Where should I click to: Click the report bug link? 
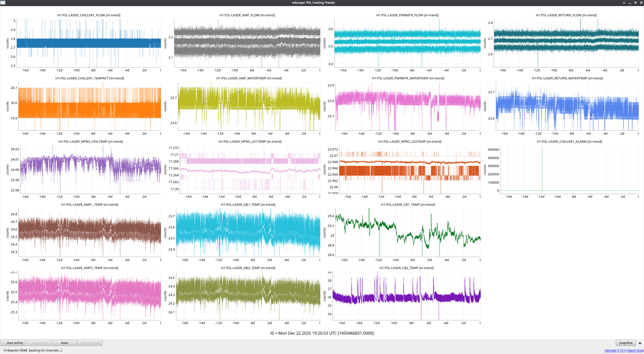635,350
